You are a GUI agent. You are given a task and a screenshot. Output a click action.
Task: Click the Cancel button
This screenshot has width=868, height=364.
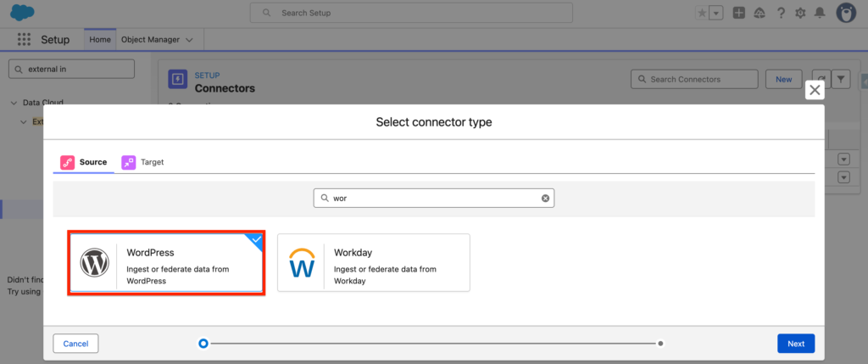coord(75,344)
